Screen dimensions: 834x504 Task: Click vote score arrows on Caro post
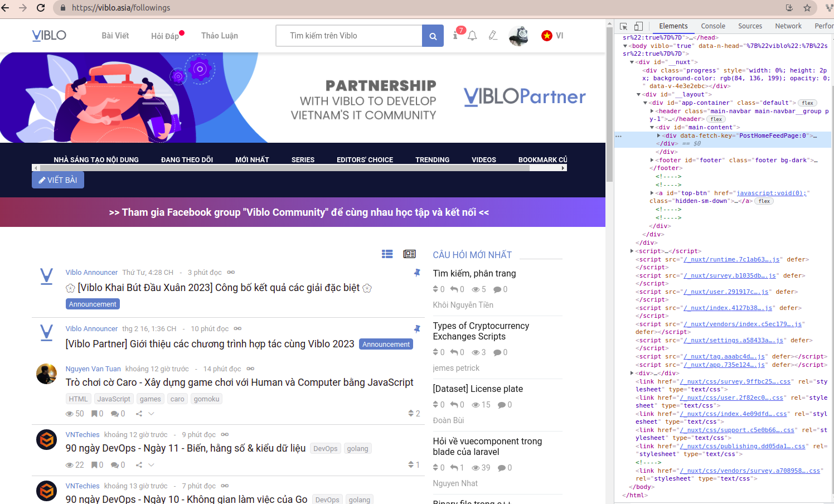tap(411, 414)
